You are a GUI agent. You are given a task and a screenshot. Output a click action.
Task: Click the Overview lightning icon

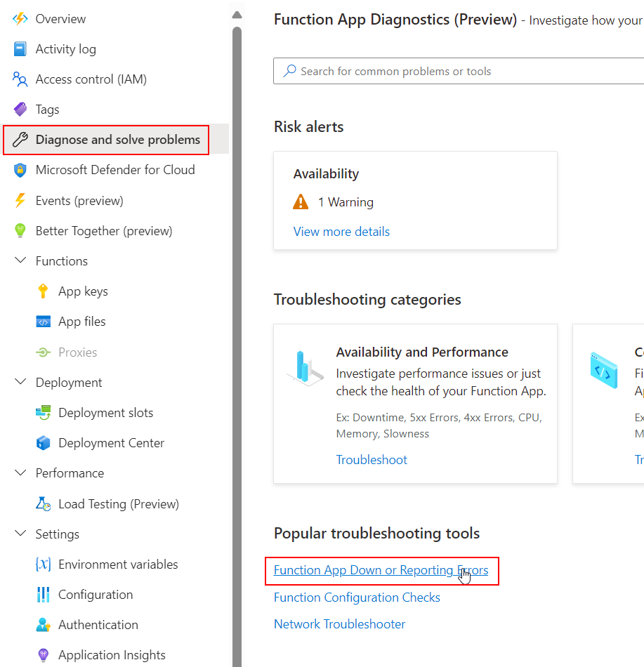tap(20, 19)
